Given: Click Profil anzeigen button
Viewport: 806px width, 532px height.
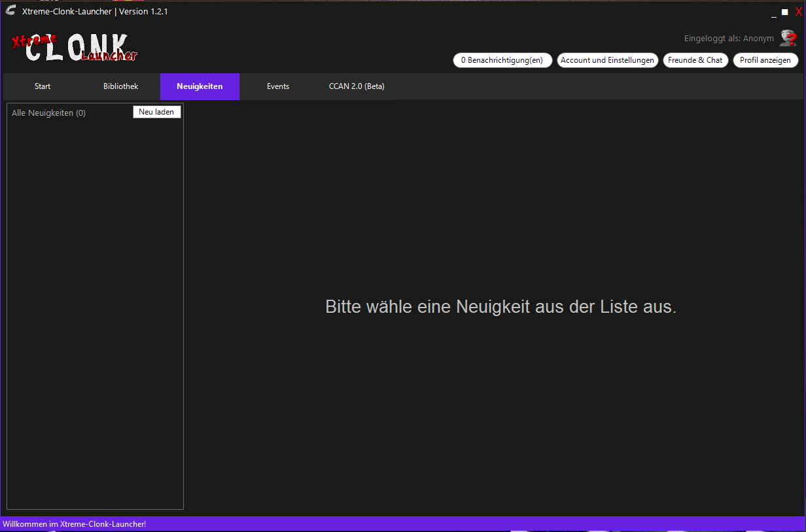Looking at the screenshot, I should point(765,60).
